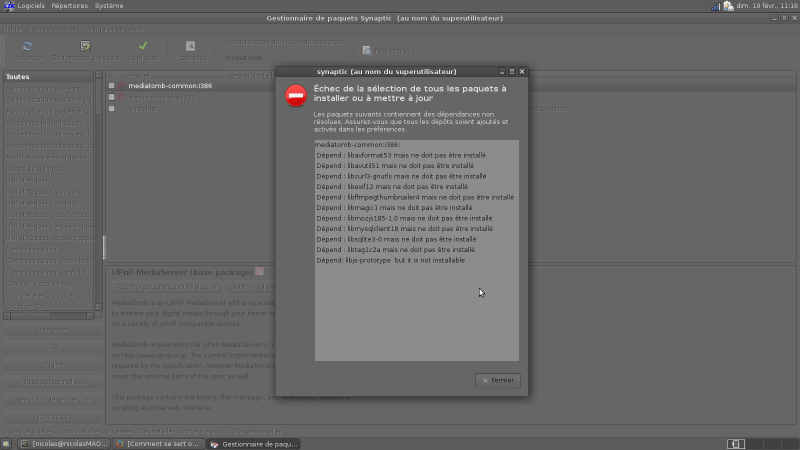Close the error dialog with Fermer
800x450 pixels.
click(497, 381)
